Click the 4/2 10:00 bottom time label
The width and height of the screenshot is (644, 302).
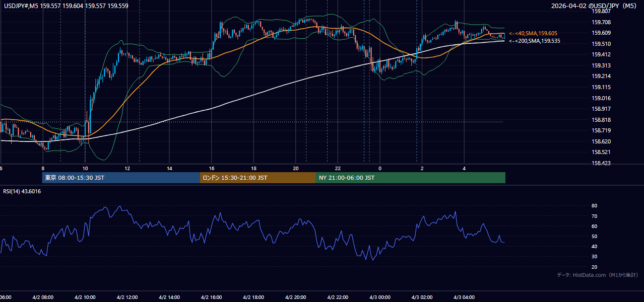click(x=85, y=297)
